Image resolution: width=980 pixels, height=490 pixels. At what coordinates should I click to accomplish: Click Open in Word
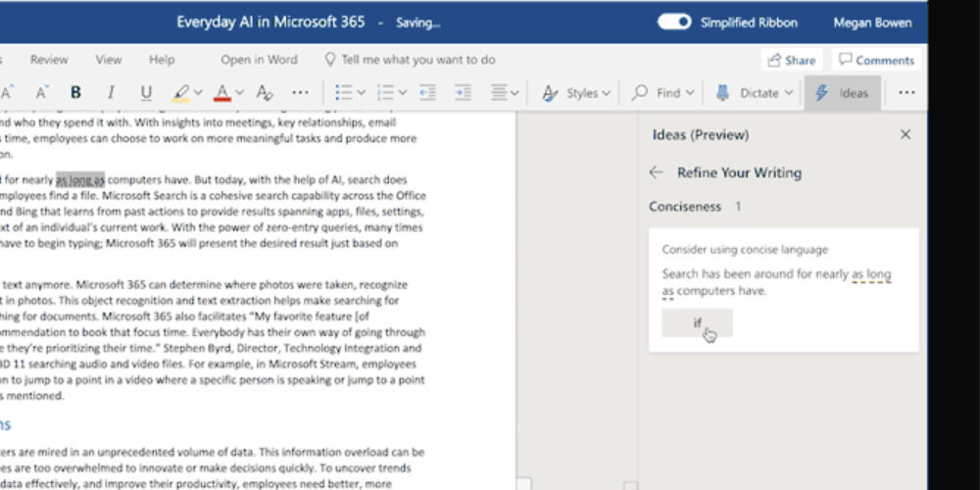pos(259,60)
